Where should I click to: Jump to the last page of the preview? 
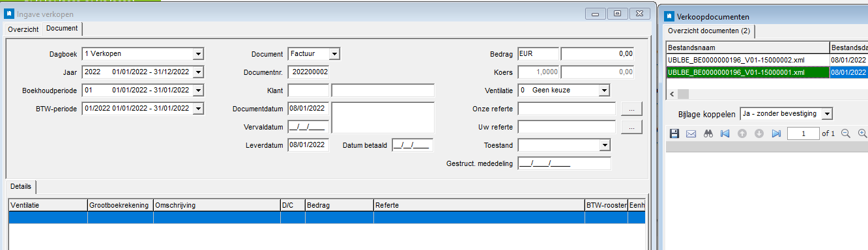pyautogui.click(x=775, y=133)
